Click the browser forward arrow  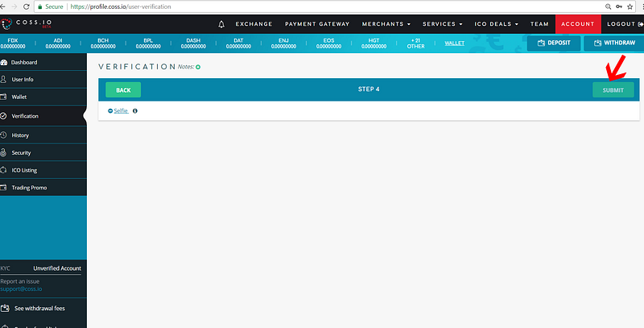pos(14,6)
